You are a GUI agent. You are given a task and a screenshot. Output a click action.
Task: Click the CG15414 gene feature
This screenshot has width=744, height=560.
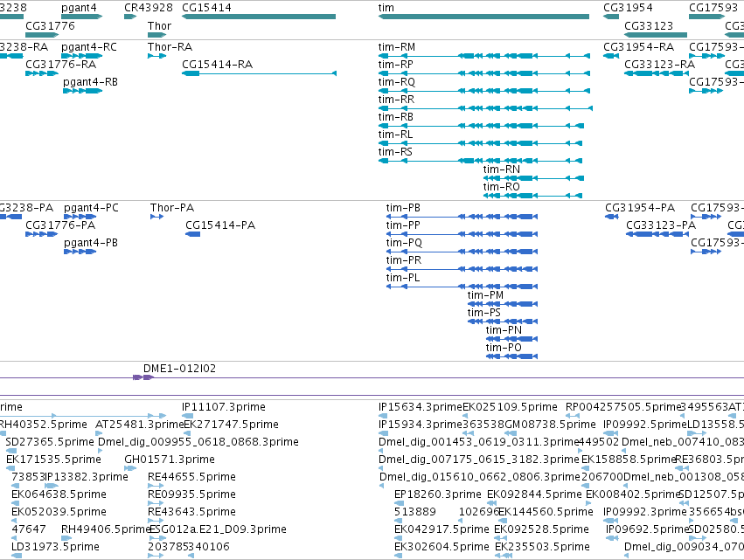point(259,17)
